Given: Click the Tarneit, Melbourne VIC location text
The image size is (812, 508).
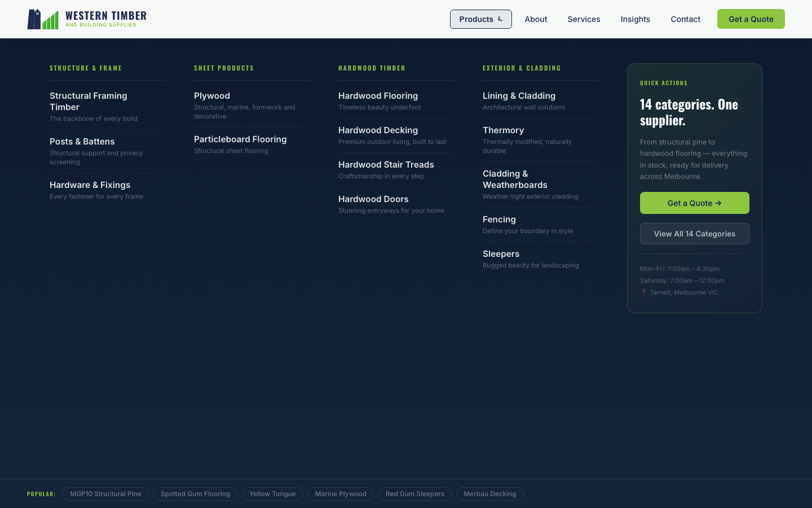Looking at the screenshot, I should [684, 292].
